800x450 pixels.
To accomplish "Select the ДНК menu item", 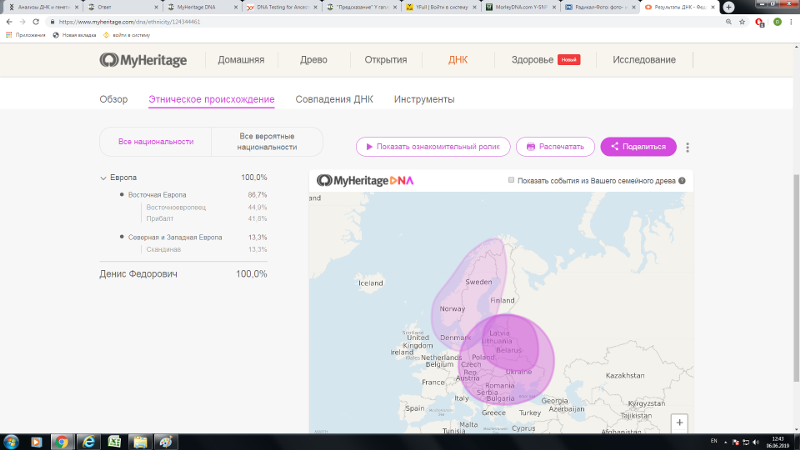I will pos(458,60).
